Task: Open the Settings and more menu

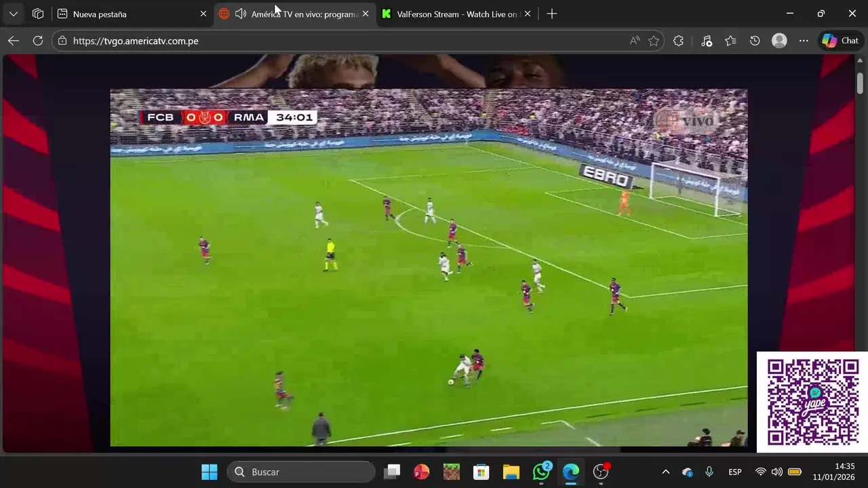Action: [x=804, y=41]
